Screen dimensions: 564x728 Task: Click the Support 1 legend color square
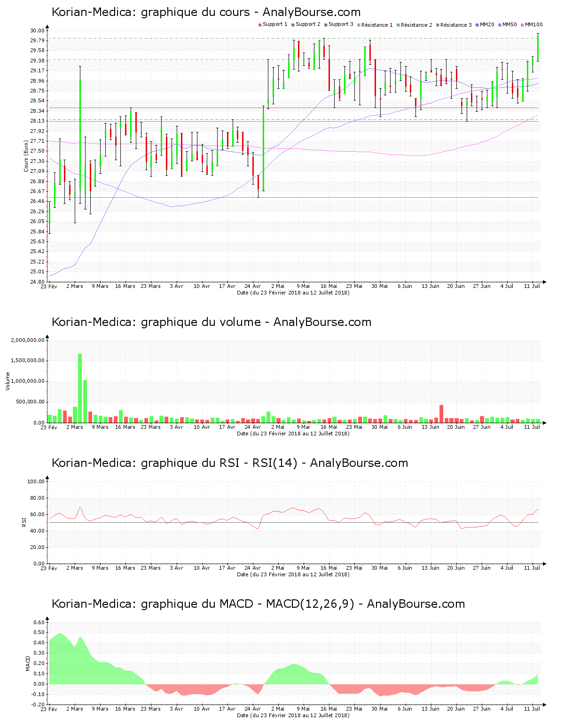pyautogui.click(x=260, y=25)
